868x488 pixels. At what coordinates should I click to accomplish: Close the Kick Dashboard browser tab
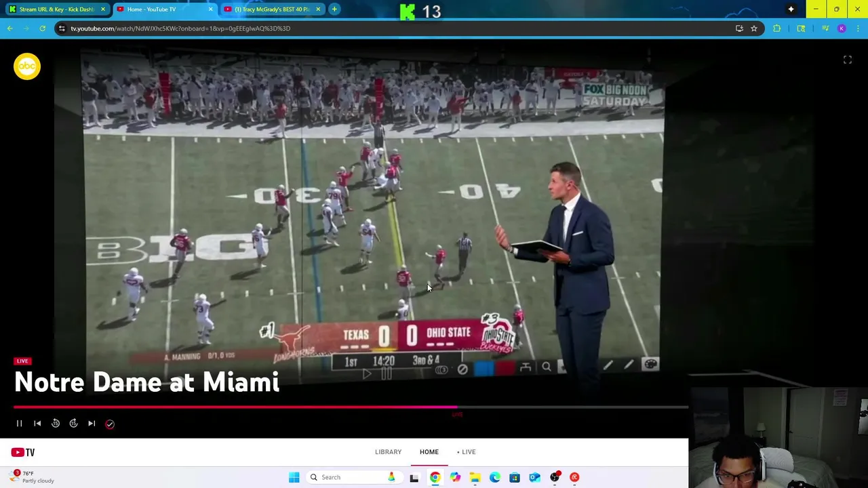[103, 9]
